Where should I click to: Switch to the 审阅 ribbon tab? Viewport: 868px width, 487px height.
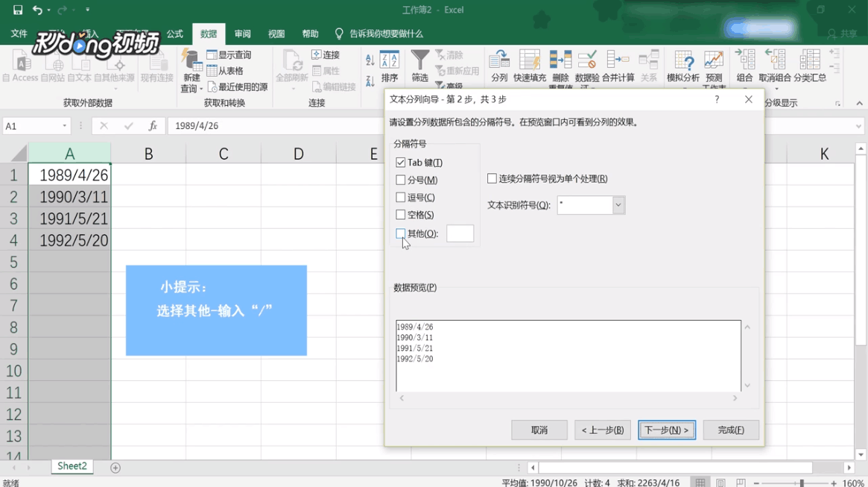242,34
